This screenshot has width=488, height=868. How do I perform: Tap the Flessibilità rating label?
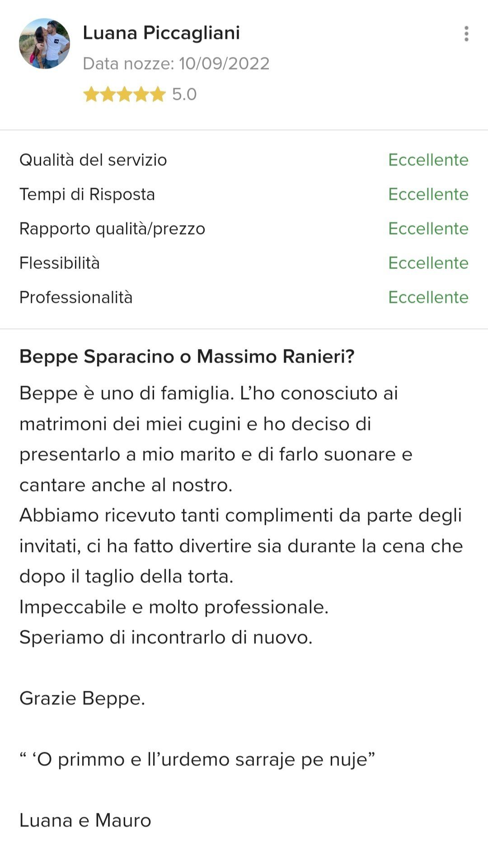click(x=60, y=263)
